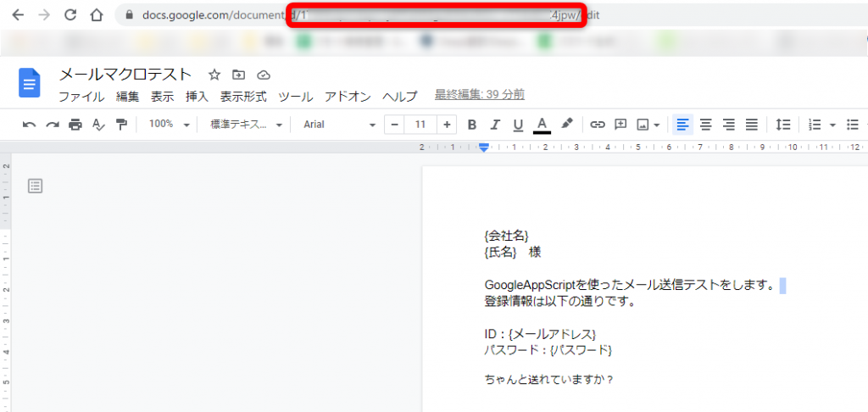The height and width of the screenshot is (412, 868).
Task: Open version history via 最終編集: 39 分前
Action: 480,95
